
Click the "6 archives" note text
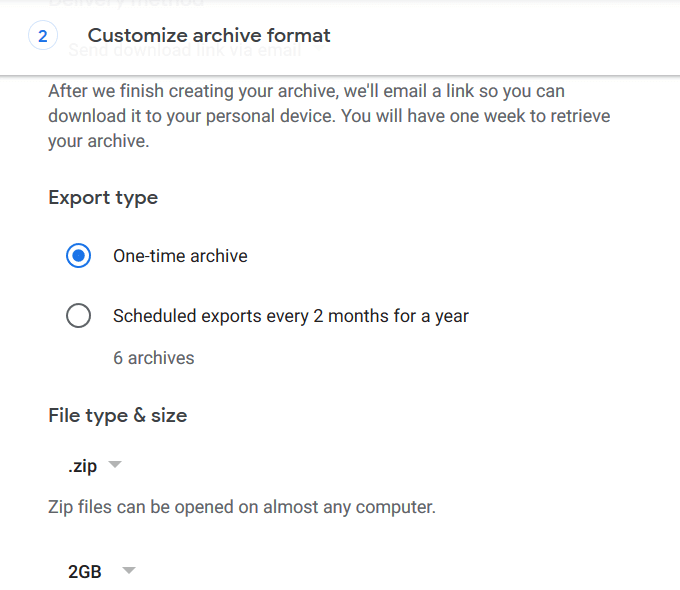[153, 357]
